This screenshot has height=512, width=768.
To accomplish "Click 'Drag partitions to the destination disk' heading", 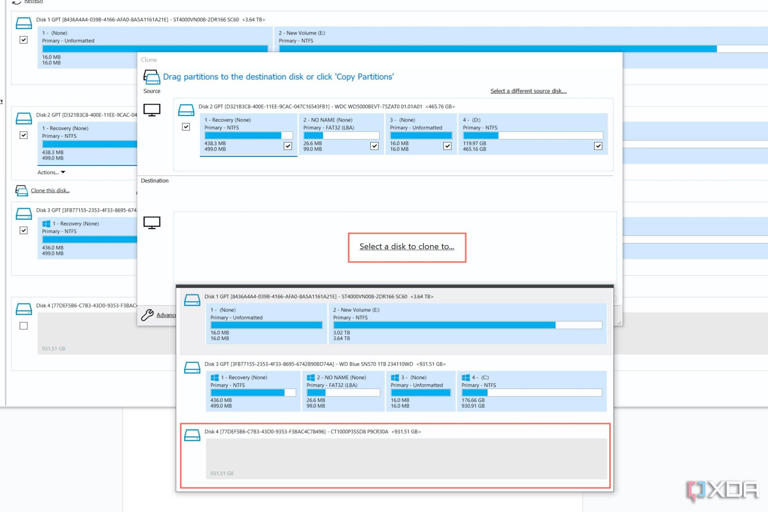I will 278,77.
